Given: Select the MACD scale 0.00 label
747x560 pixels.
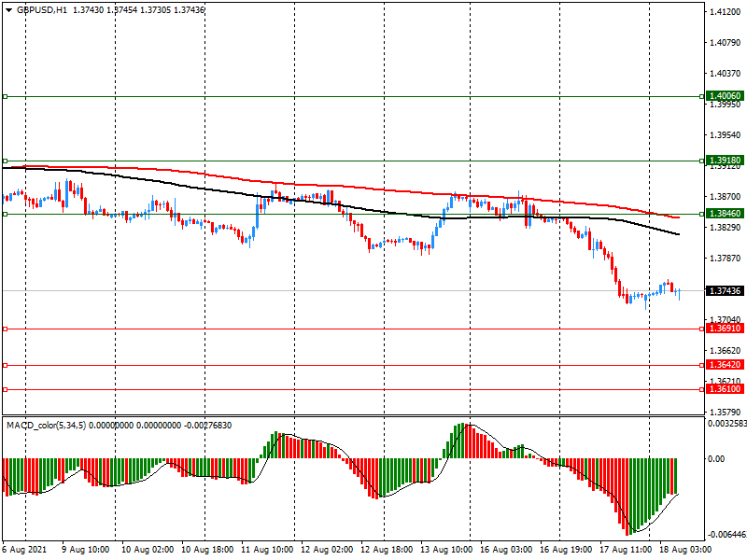Looking at the screenshot, I should tap(716, 458).
